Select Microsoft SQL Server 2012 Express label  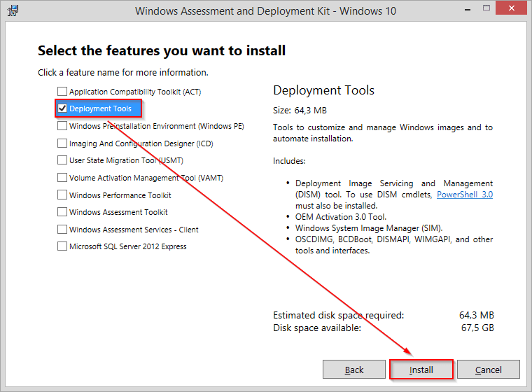[x=128, y=246]
